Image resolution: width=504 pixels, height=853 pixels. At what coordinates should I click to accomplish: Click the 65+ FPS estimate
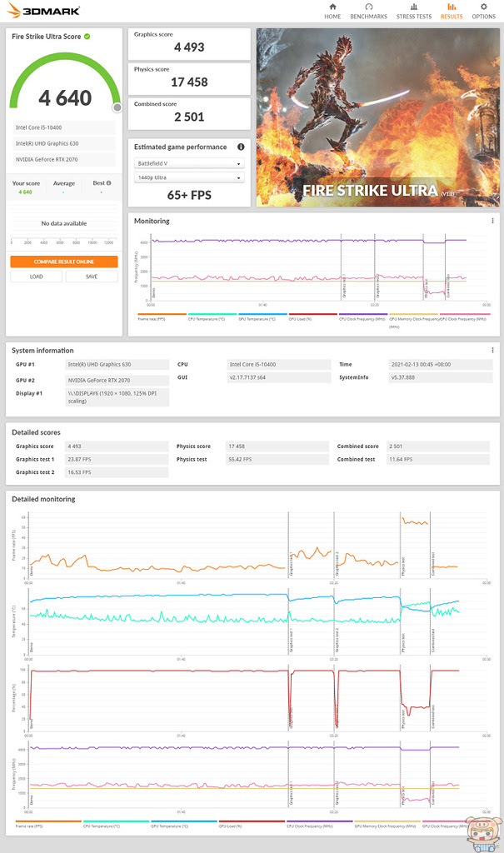tap(189, 195)
